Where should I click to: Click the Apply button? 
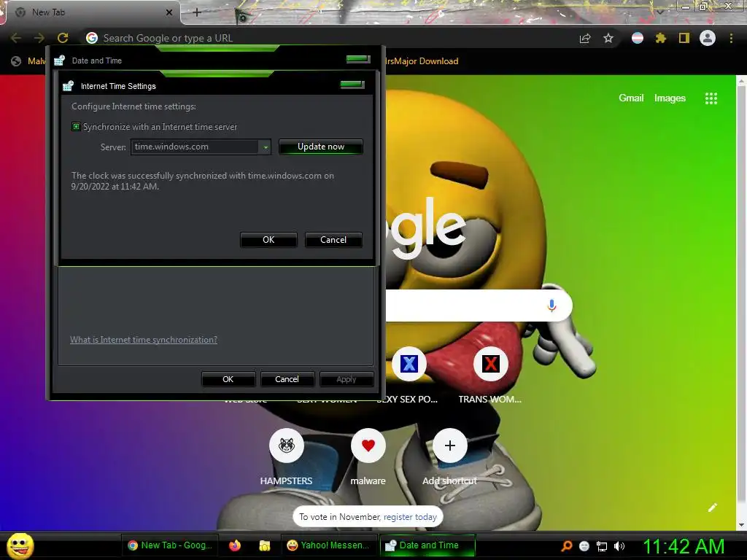(347, 379)
